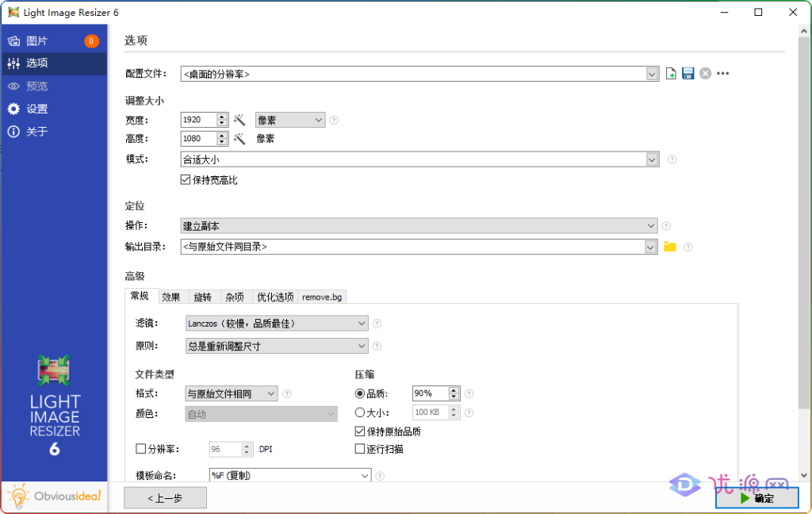Click the width input field
Viewport: 812px width, 514px height.
click(198, 120)
